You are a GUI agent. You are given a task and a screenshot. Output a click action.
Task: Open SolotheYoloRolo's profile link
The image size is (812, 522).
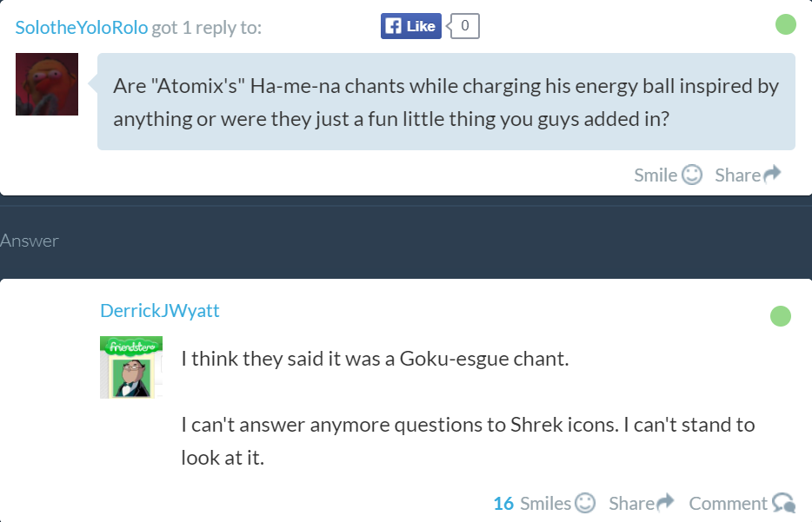pyautogui.click(x=82, y=28)
